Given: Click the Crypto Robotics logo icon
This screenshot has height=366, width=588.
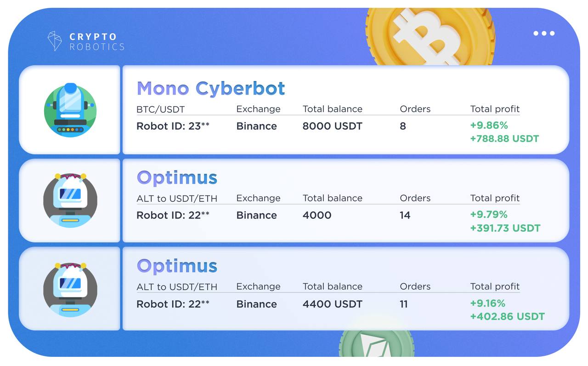Looking at the screenshot, I should pos(55,40).
